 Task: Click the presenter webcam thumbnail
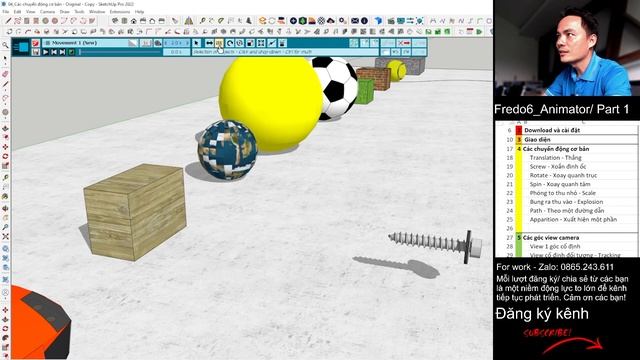pos(567,48)
